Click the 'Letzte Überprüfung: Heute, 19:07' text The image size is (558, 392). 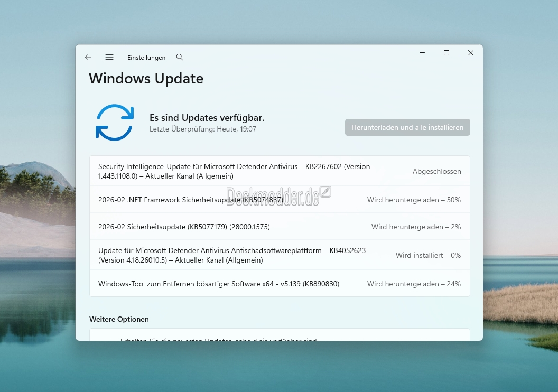coord(203,129)
